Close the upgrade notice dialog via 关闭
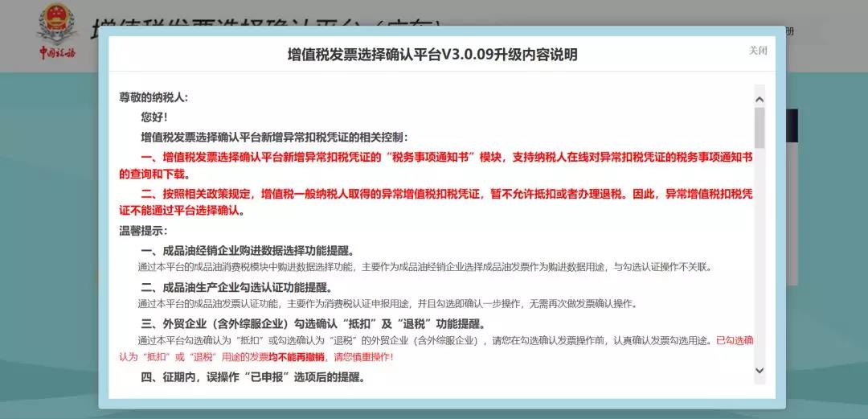Image resolution: width=868 pixels, height=419 pixels. [758, 51]
